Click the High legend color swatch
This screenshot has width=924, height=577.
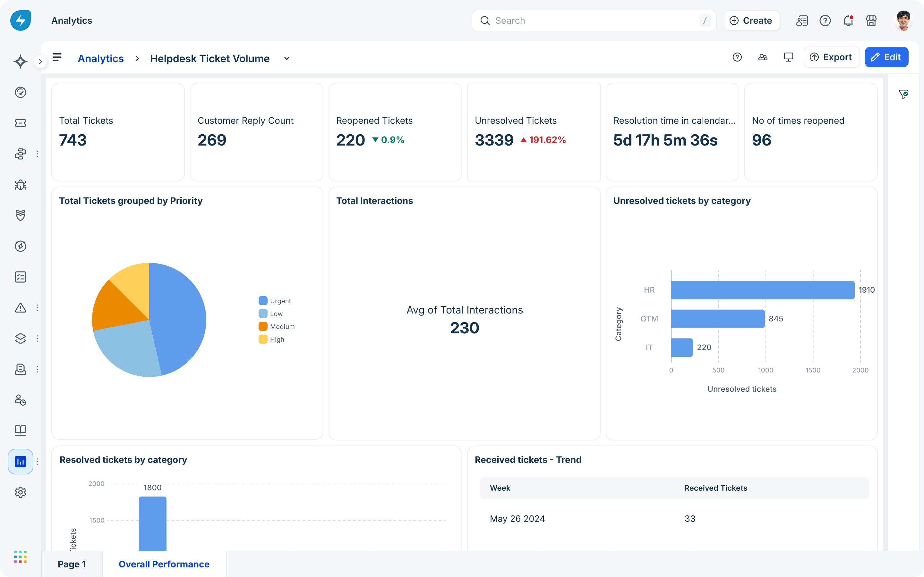click(x=263, y=339)
